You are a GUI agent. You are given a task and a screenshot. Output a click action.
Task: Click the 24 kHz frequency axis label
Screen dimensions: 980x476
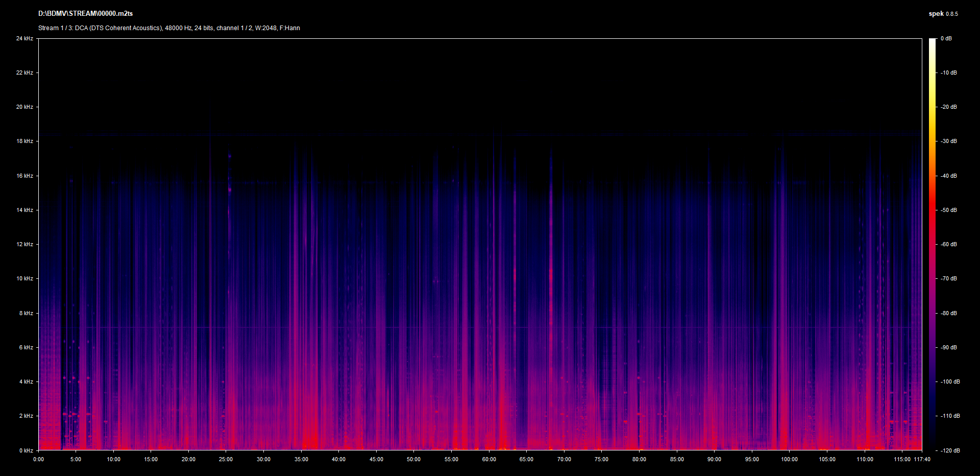[x=24, y=38]
